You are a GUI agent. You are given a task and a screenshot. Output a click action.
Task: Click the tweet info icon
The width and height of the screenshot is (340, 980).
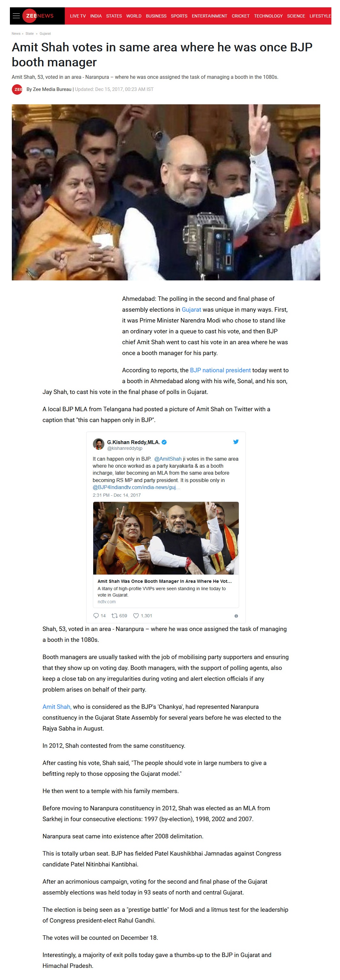pyautogui.click(x=236, y=616)
